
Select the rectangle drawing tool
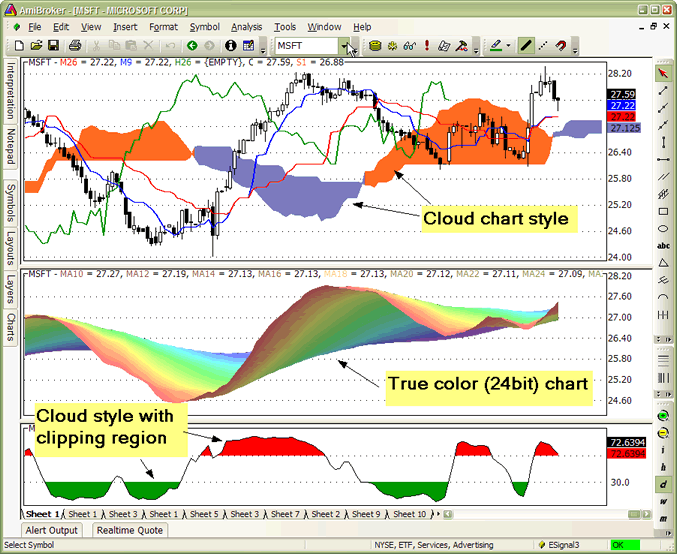pyautogui.click(x=663, y=211)
